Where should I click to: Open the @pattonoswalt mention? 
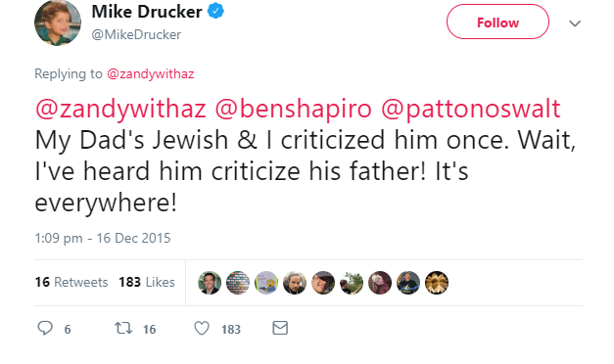(470, 109)
